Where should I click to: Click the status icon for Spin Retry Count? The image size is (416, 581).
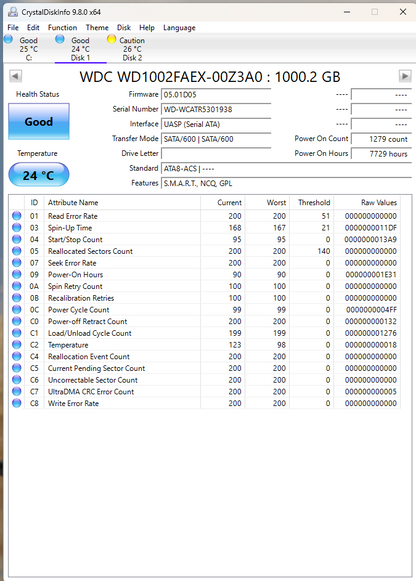tap(17, 286)
